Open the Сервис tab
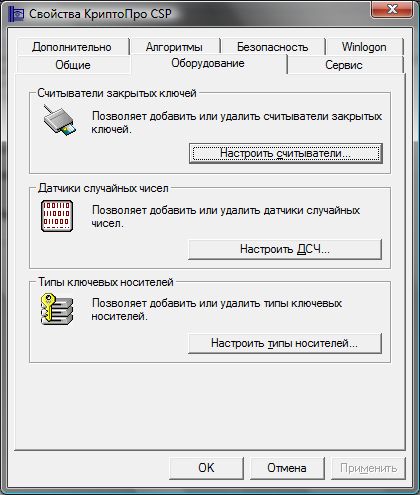Screen dimensions: 420x495 coord(344,65)
